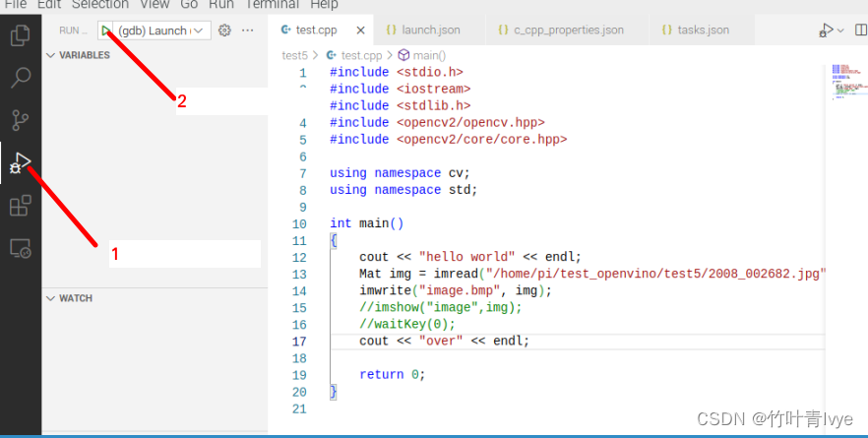Screen dimensions: 868x438
Task: Click on #include <stdlib.h> line
Action: [401, 105]
